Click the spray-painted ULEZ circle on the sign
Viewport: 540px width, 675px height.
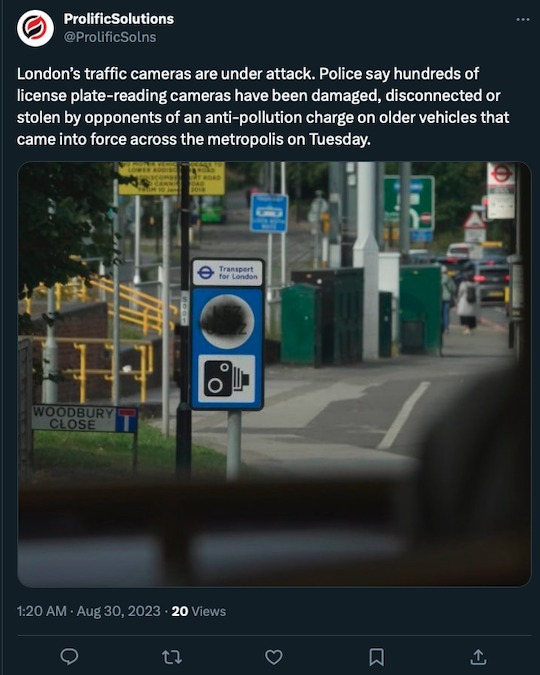[227, 321]
